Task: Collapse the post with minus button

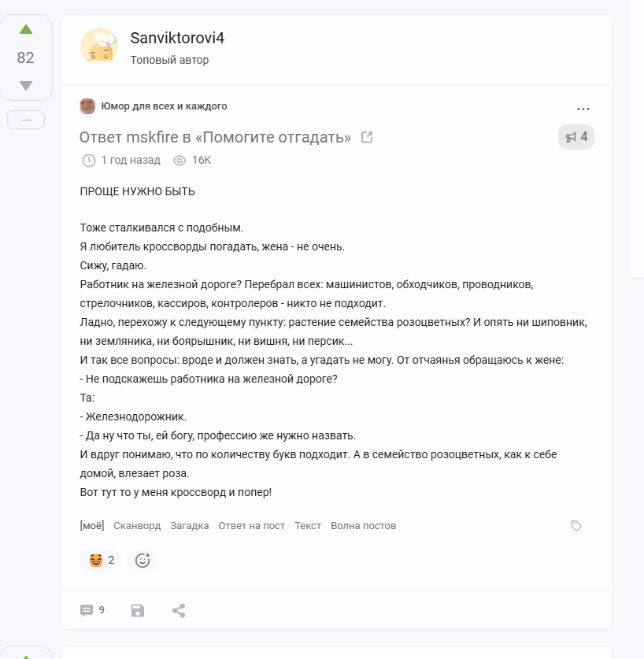Action: click(26, 120)
